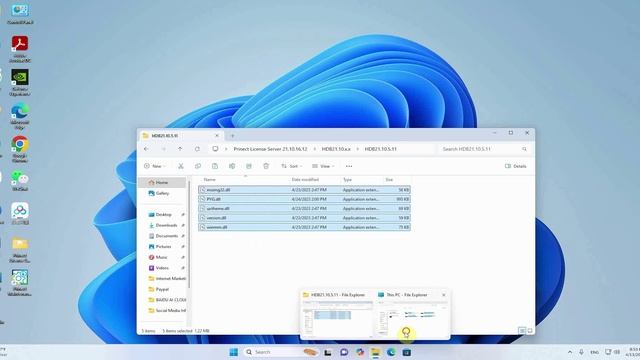Toggle the Details pane button

click(x=516, y=166)
